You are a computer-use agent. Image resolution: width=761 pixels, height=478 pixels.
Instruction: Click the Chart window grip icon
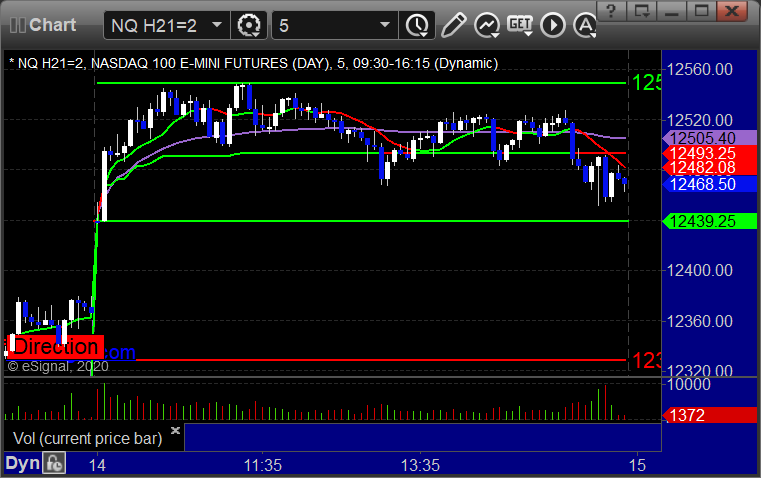(17, 25)
